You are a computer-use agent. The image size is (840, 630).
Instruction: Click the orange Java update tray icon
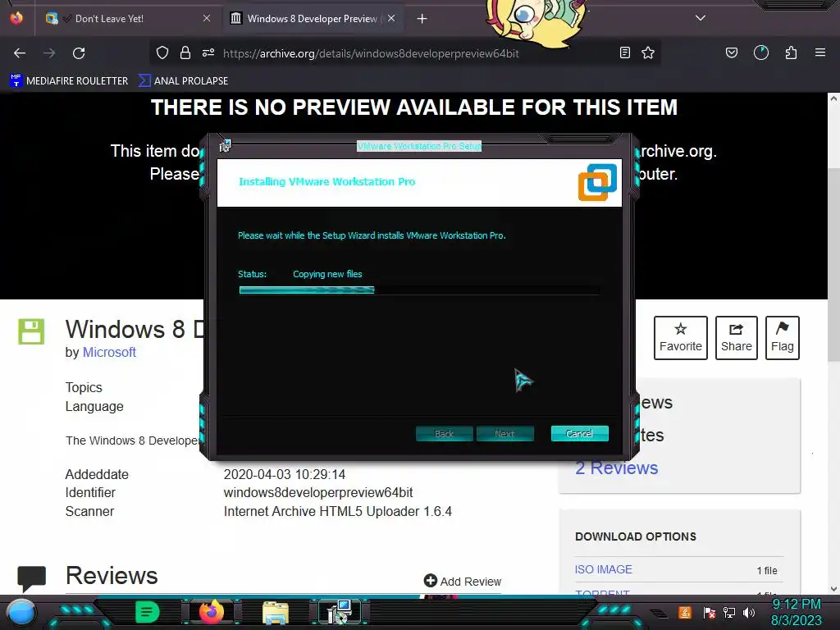685,612
